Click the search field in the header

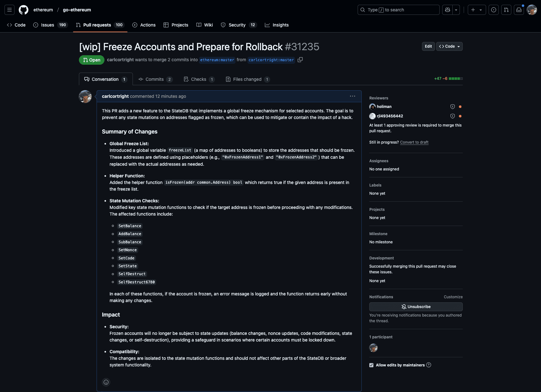tap(398, 10)
